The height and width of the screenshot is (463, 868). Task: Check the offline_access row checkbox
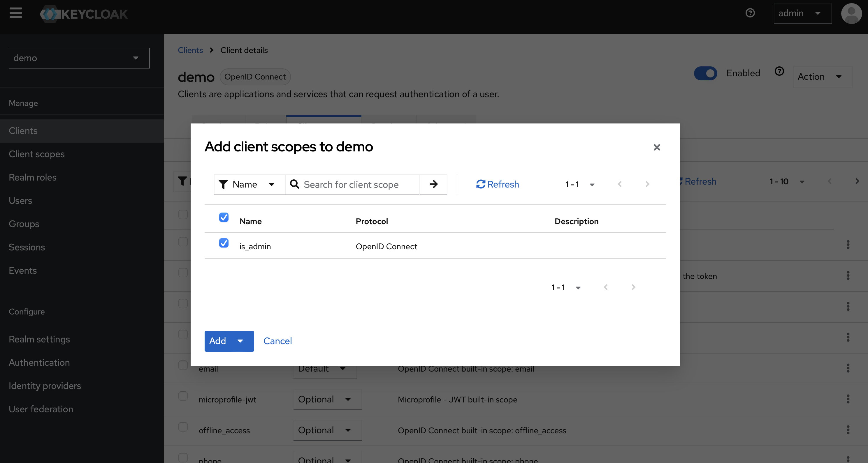point(183,427)
